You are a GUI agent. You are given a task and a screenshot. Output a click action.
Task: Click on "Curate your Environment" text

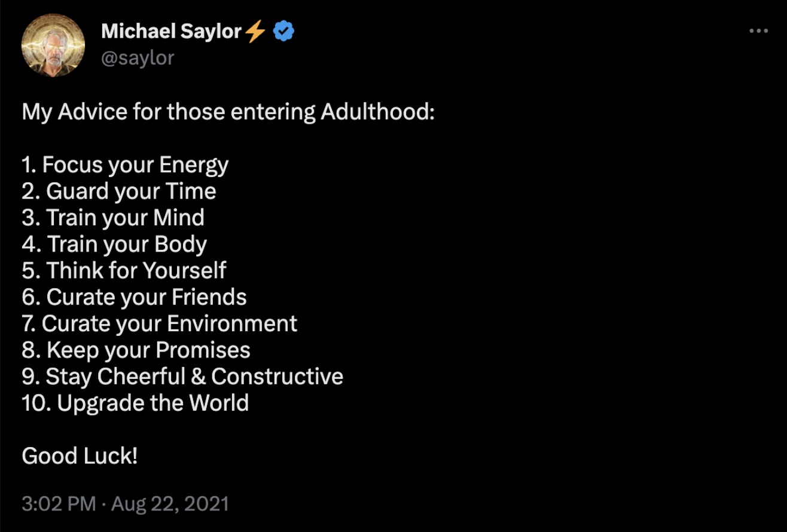coord(160,323)
